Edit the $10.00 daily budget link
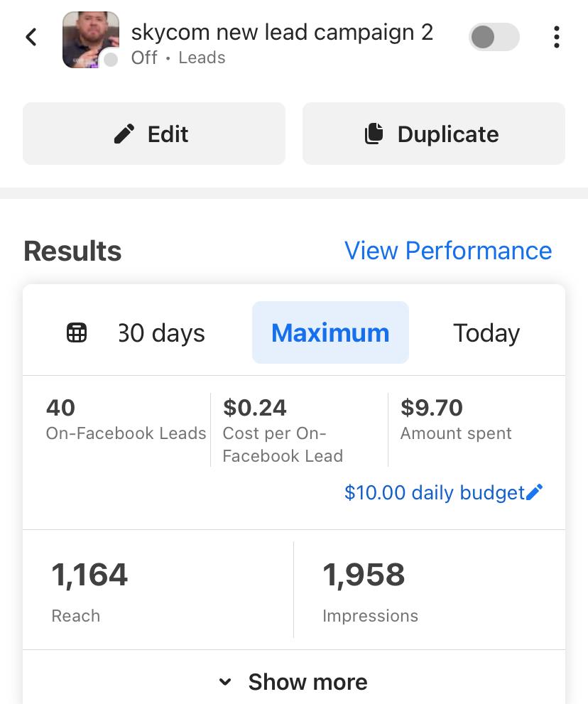This screenshot has width=588, height=704. [x=435, y=492]
